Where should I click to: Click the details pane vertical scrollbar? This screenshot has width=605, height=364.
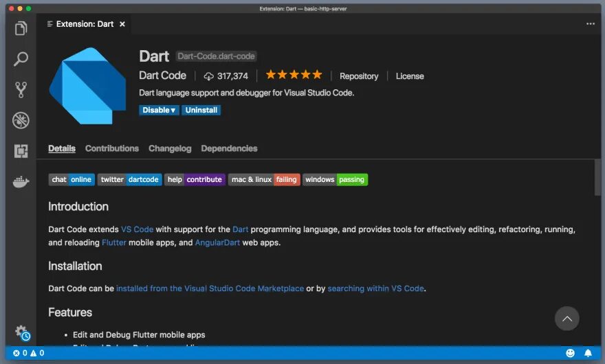[597, 177]
